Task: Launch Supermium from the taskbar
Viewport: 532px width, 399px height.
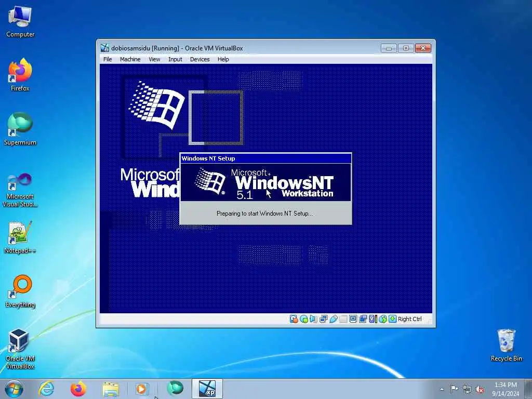Action: [x=175, y=389]
